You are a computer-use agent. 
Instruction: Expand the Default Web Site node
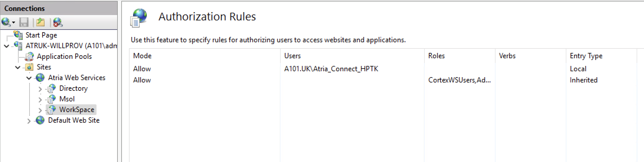29,121
